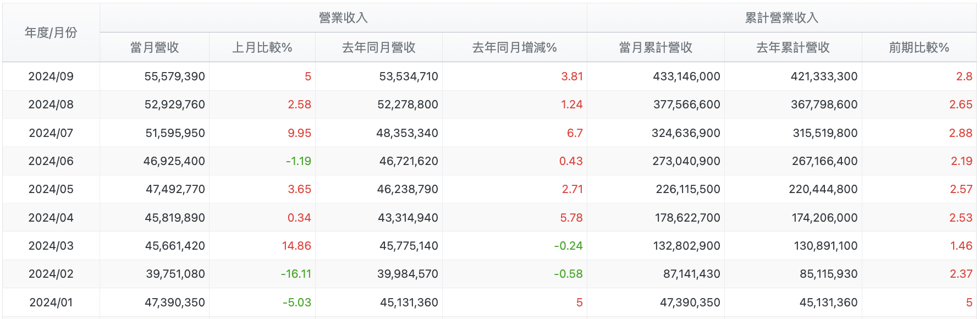980x319 pixels.
Task: Click the green -0.24 percentage
Action: click(568, 246)
